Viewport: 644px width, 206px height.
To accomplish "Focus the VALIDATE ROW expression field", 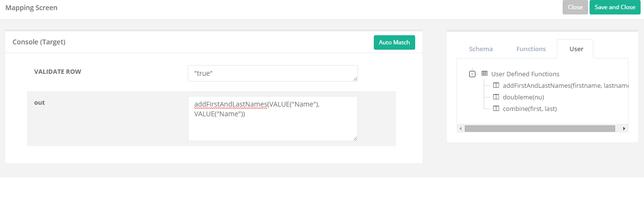I will tap(272, 73).
